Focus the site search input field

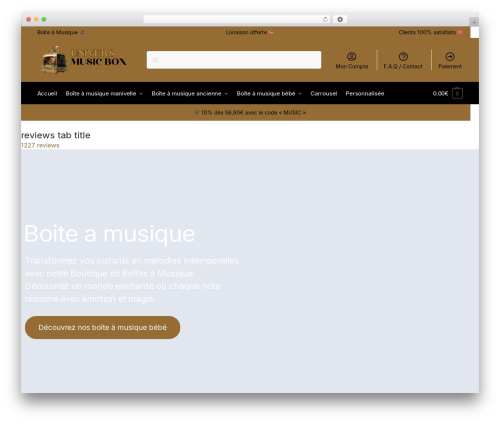coord(234,60)
